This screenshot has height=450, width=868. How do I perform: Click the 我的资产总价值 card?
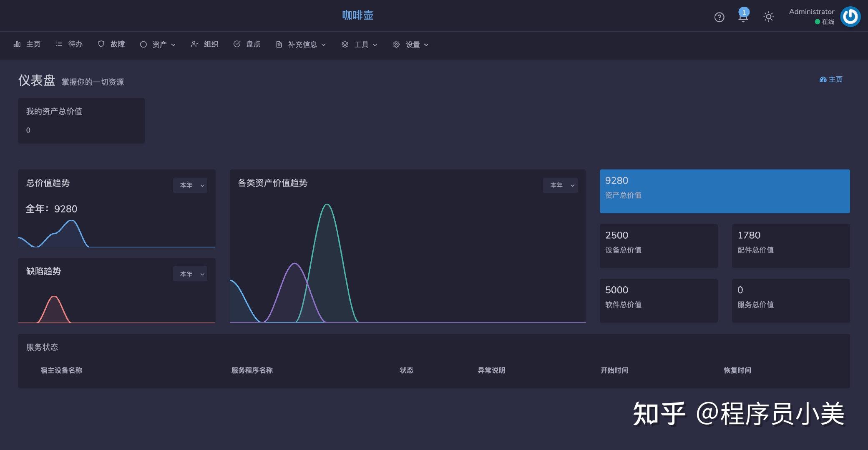pyautogui.click(x=81, y=120)
